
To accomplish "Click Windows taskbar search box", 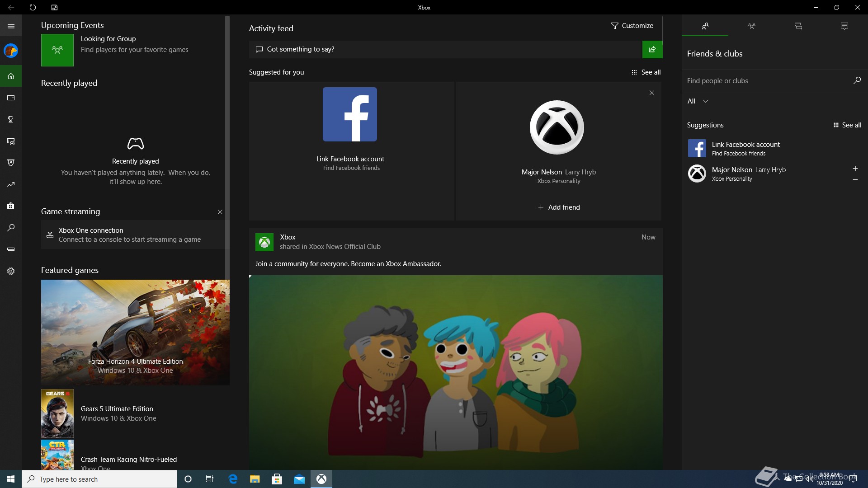I will click(x=99, y=479).
